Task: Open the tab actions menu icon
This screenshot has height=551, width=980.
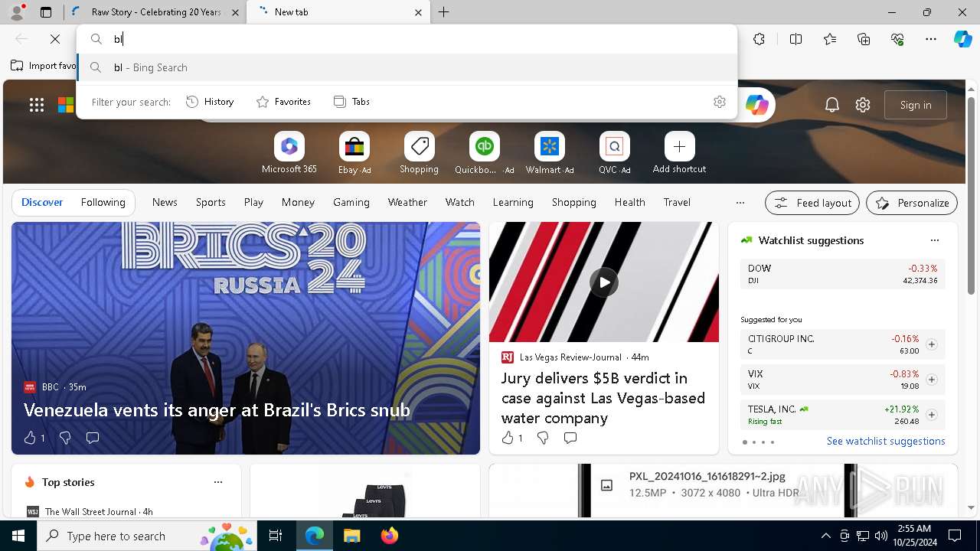Action: [x=46, y=12]
